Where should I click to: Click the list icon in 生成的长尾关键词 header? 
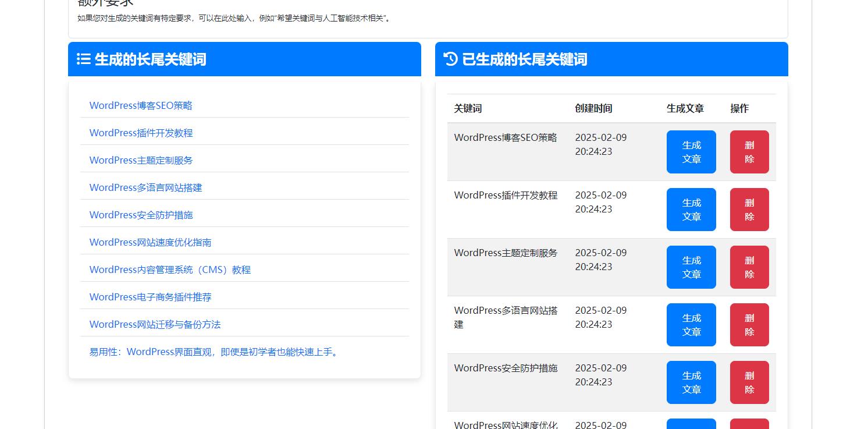[x=83, y=59]
